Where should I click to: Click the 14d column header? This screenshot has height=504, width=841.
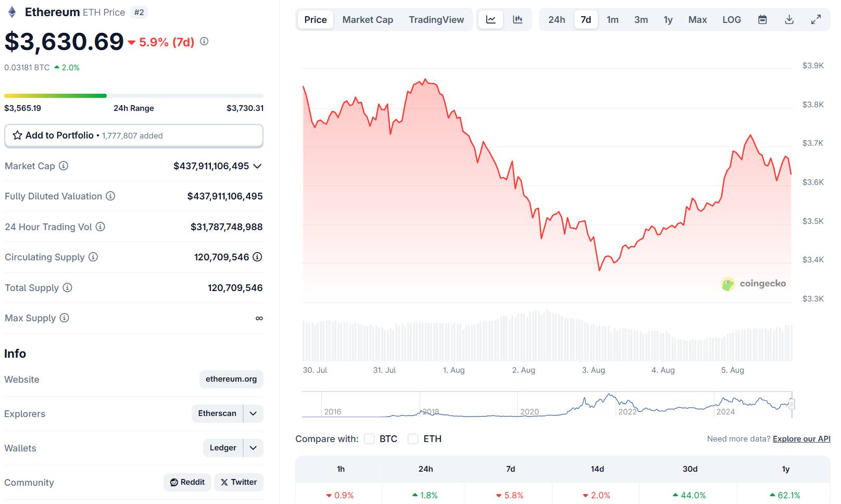click(x=597, y=469)
